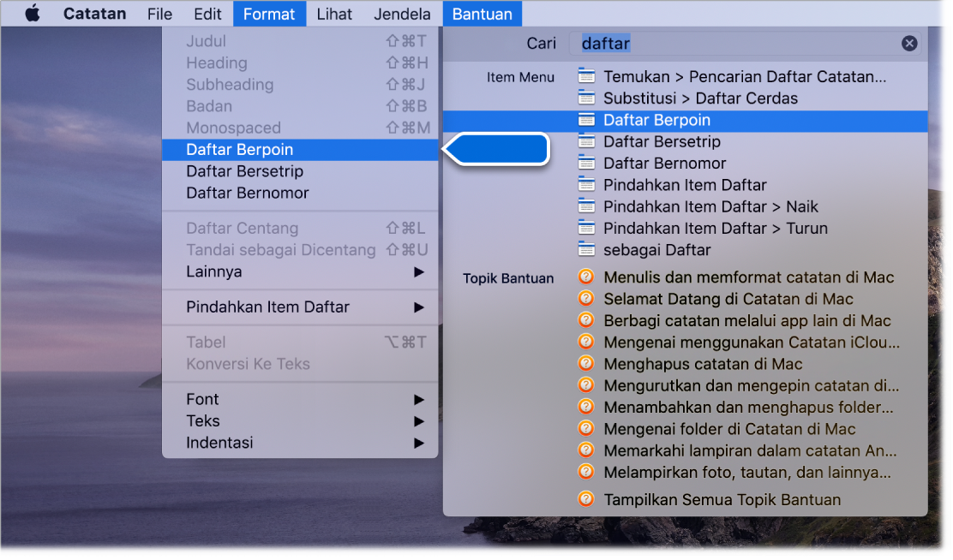The width and height of the screenshot is (953, 560).
Task: Click "Tampilkan Semua Topik Bantuan"
Action: [721, 499]
